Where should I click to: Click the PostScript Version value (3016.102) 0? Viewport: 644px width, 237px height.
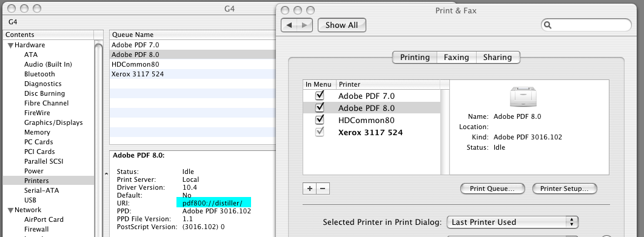point(203,227)
